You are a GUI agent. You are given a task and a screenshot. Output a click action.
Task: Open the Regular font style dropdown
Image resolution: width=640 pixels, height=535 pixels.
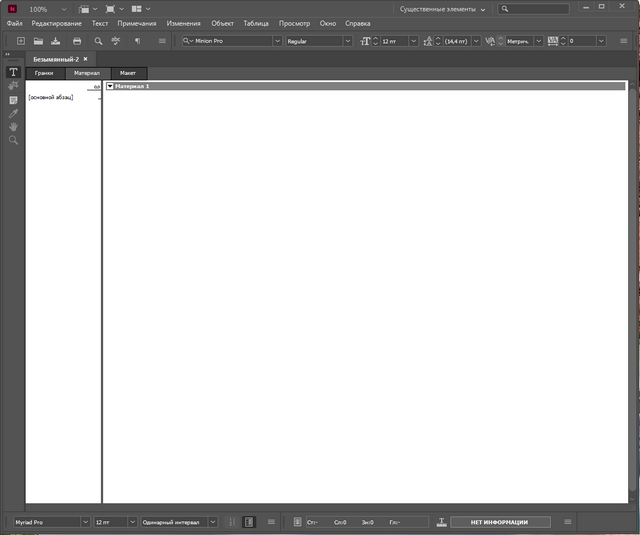coord(348,41)
